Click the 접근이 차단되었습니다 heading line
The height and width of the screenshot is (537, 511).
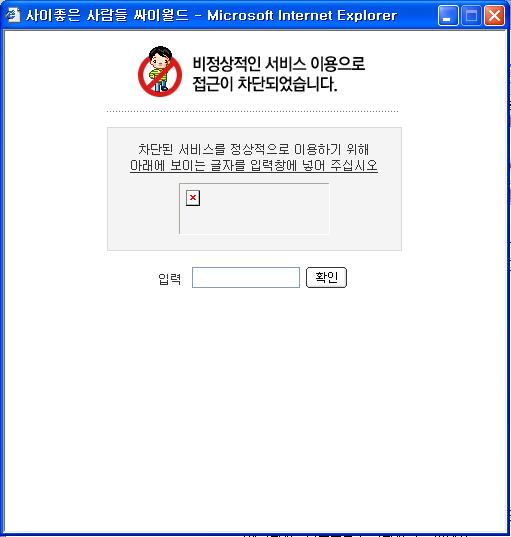(265, 84)
